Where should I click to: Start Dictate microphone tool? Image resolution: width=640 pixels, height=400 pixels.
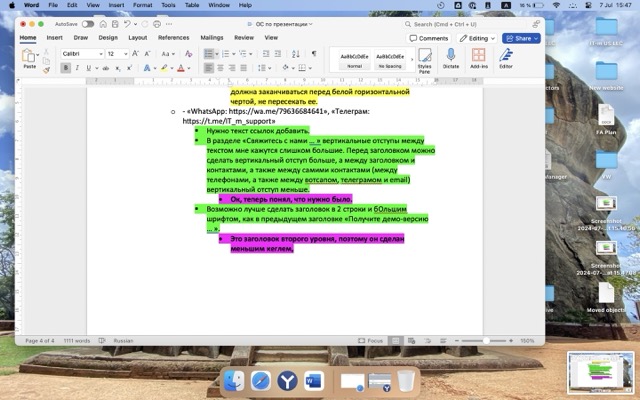tap(450, 59)
